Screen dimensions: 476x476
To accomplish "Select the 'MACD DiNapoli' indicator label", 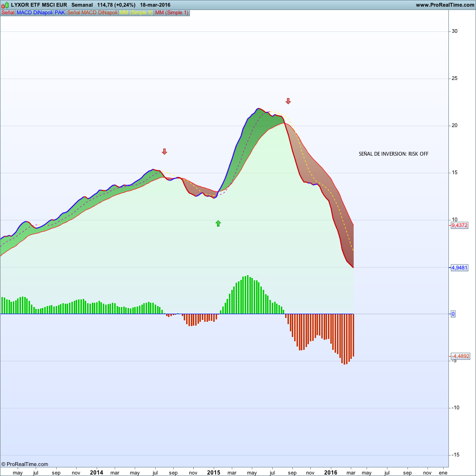I will click(35, 13).
